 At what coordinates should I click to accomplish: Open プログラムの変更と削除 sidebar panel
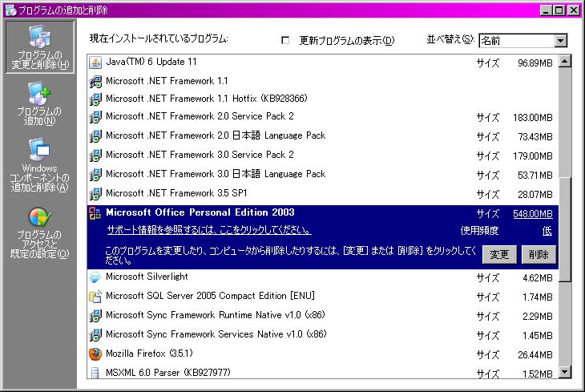(39, 47)
